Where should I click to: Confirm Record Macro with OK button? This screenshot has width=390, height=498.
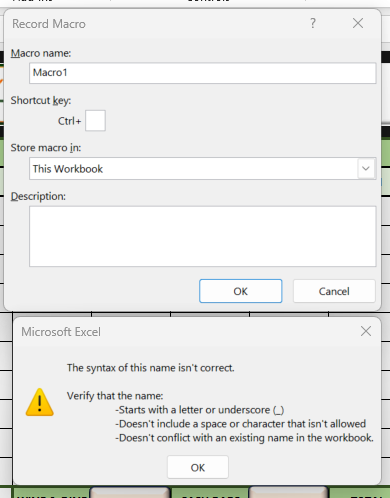241,291
